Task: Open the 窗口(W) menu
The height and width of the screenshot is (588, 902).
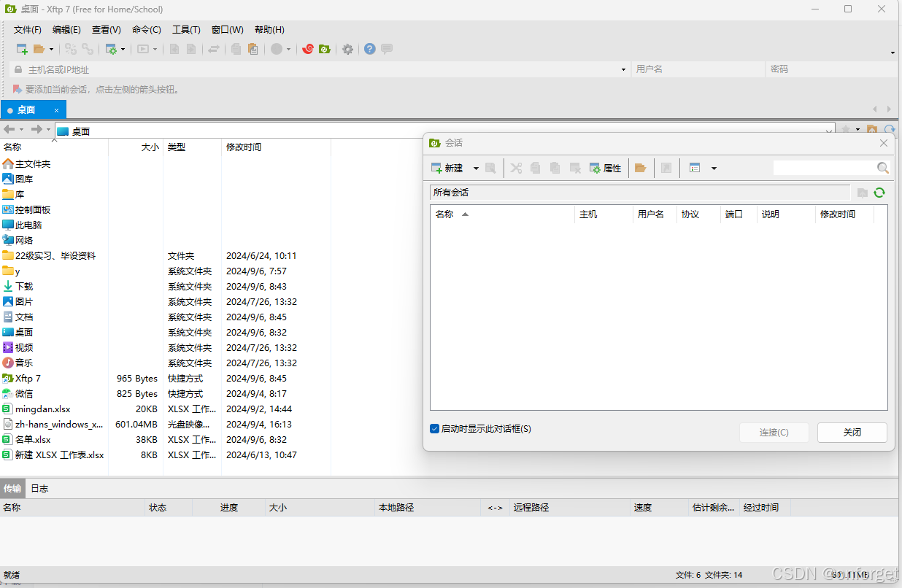Action: point(228,30)
